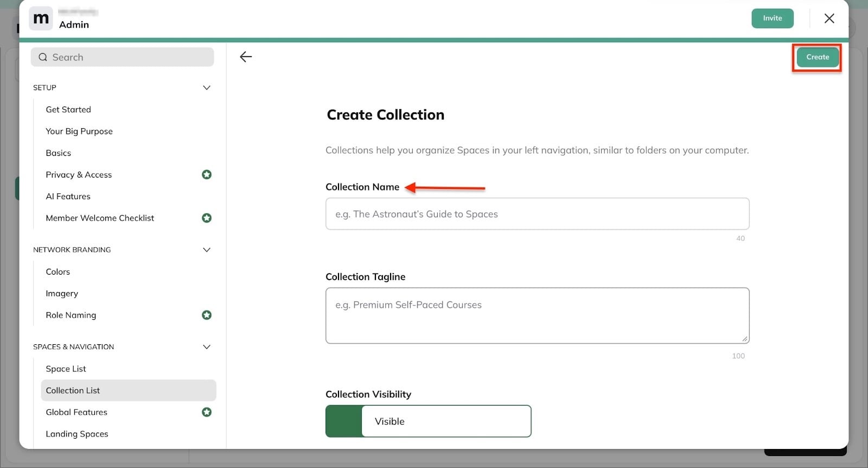This screenshot has height=468, width=868.
Task: Click into the Collection Tagline text area
Action: point(537,315)
